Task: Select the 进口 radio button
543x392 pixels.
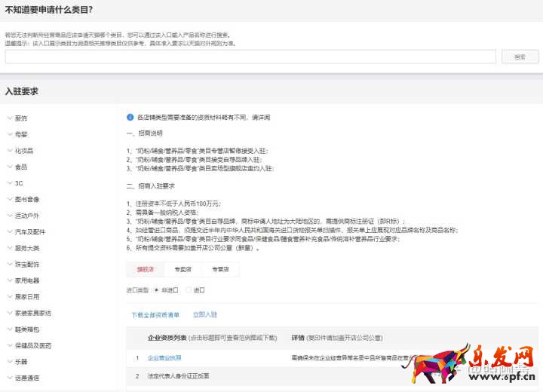Action: click(189, 289)
